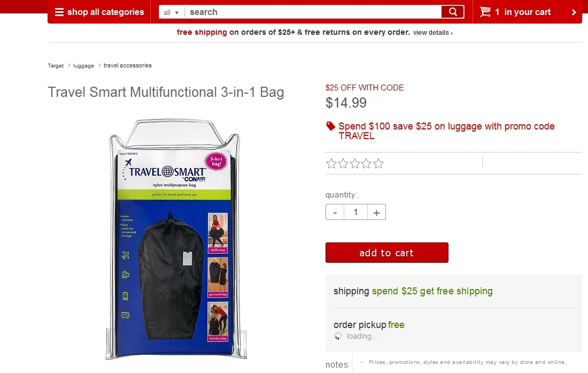588x373 pixels.
Task: Select the first rating star
Action: (331, 164)
